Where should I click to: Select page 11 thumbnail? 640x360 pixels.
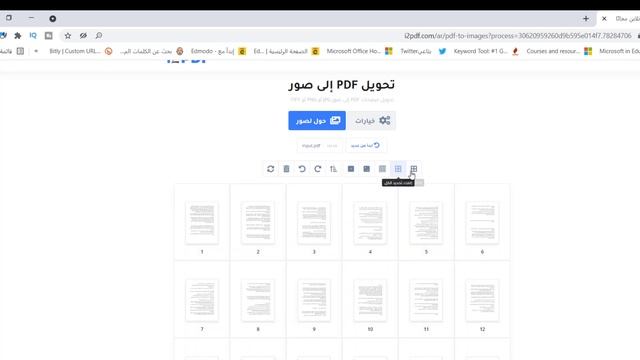426,300
